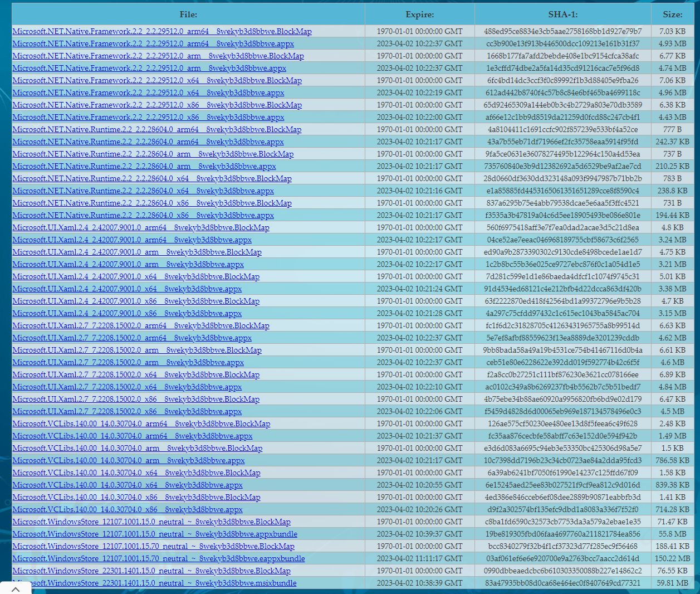Download Microsoft.VCLibs.140.00 x64 appx file

[x=128, y=485]
